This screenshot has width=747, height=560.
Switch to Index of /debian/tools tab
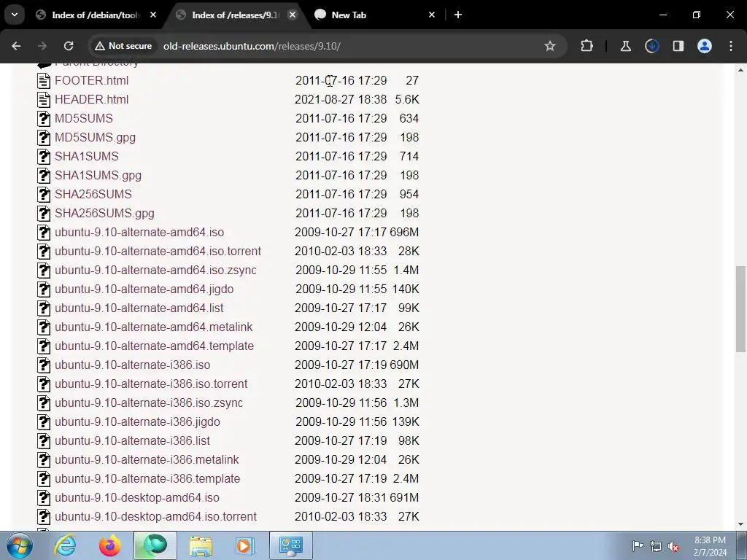point(96,15)
